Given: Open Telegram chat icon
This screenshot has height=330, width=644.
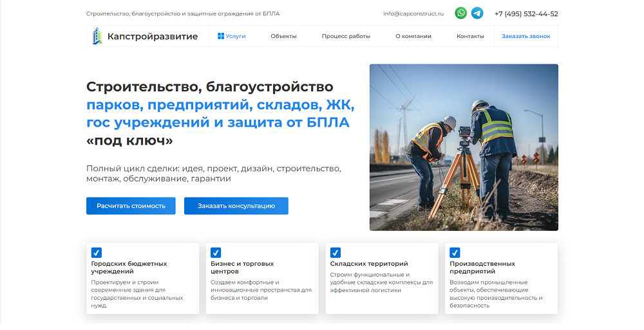Looking at the screenshot, I should 477,13.
